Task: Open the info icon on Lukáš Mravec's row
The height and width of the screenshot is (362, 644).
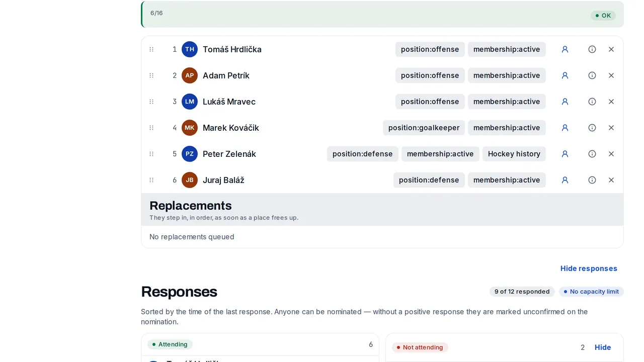Action: click(x=592, y=102)
